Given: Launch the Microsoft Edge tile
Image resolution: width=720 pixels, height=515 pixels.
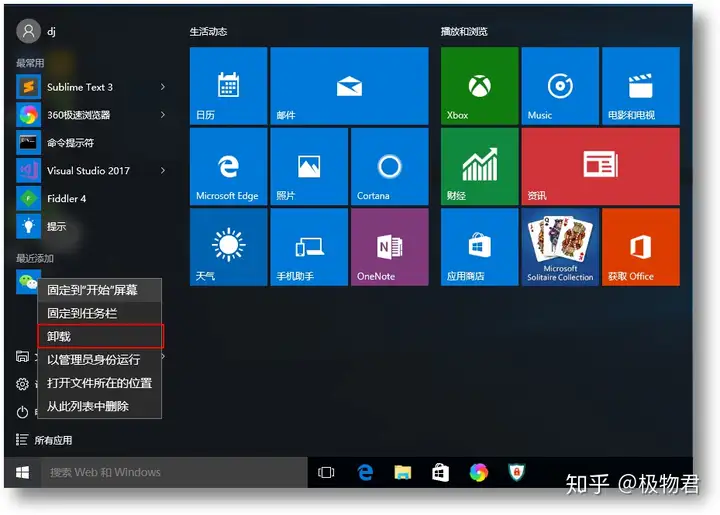Looking at the screenshot, I should [228, 166].
